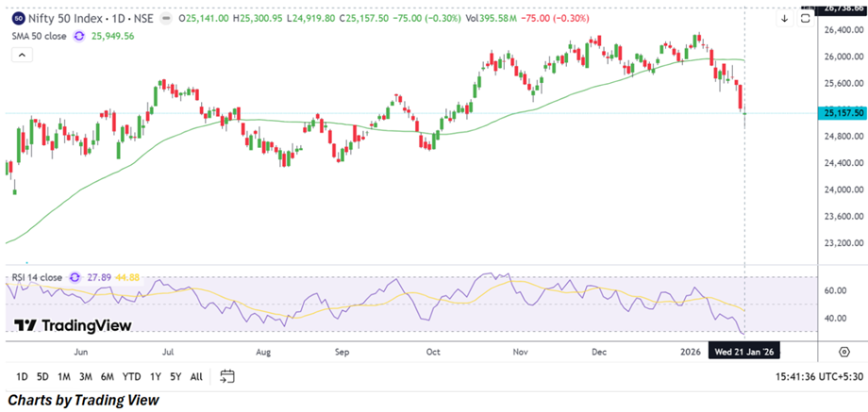Collapse the indicator legend with chevron
The height and width of the screenshot is (412, 868).
coord(20,56)
